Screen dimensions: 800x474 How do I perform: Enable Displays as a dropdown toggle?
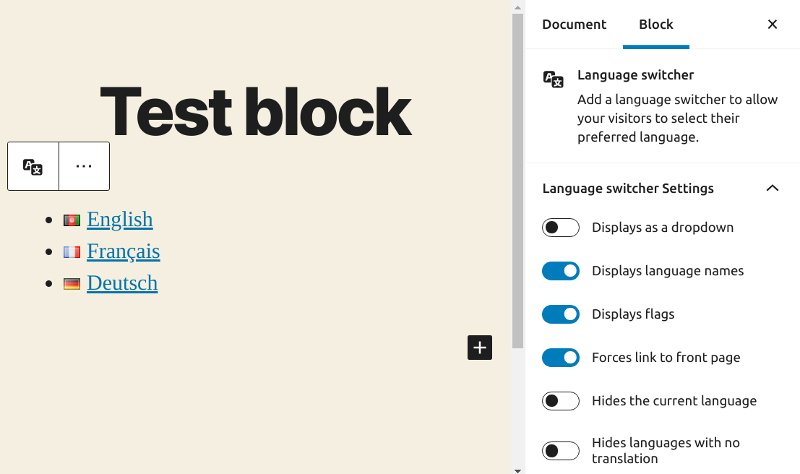(x=561, y=228)
